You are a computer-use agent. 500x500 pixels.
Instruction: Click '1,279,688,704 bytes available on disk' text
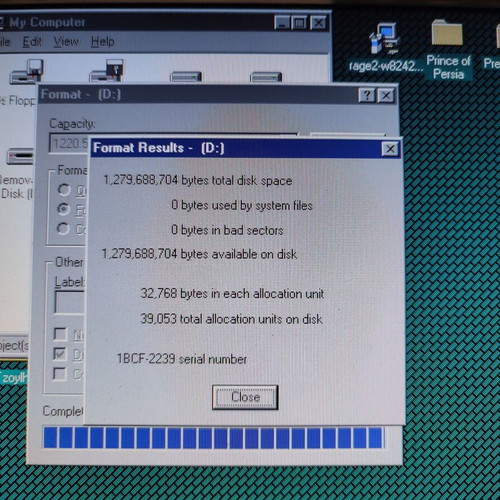pos(199,254)
